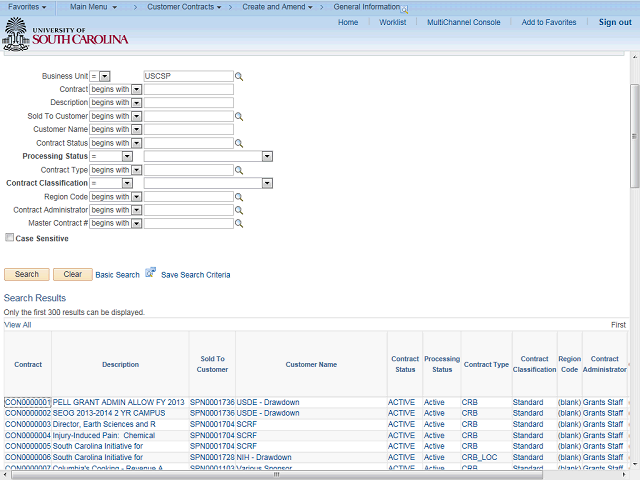Click the horizontal page scrollbar

pyautogui.click(x=277, y=475)
